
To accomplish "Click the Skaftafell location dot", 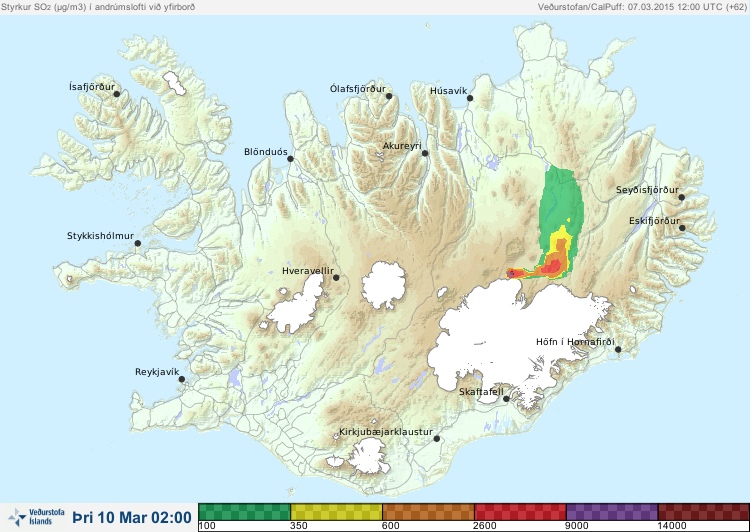I will [x=506, y=399].
